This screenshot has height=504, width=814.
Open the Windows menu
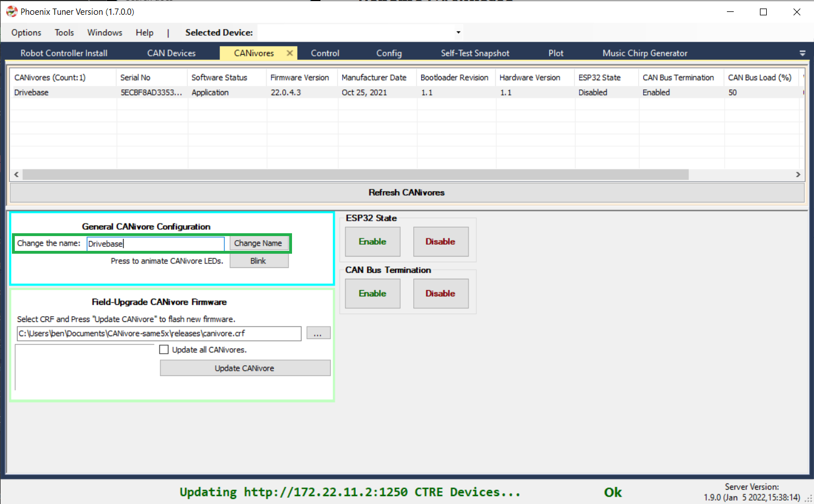point(105,32)
